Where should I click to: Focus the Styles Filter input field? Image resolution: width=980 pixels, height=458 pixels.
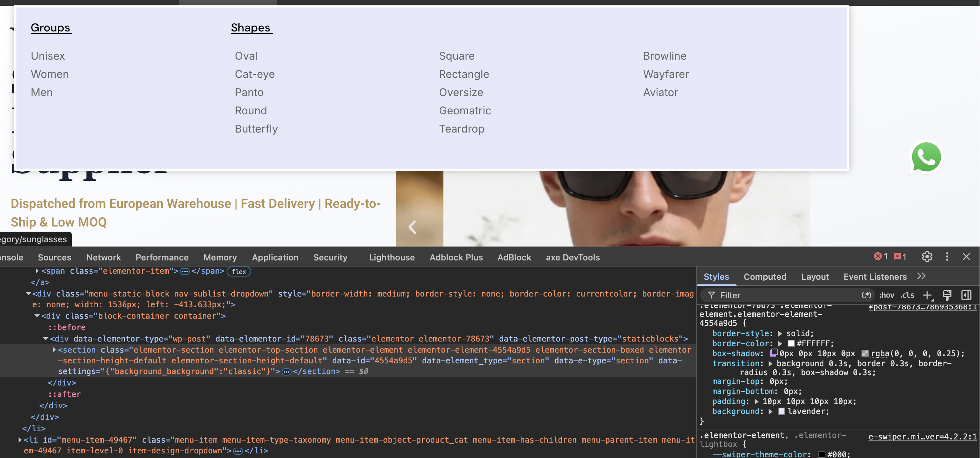coord(788,295)
